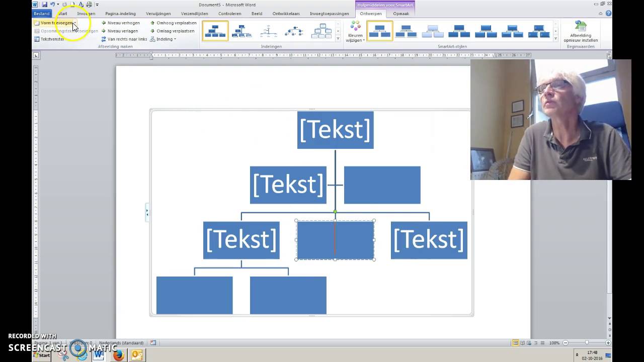Select the first flat SmartArt style
Viewport: 644px width, 362px height.
coord(380,31)
